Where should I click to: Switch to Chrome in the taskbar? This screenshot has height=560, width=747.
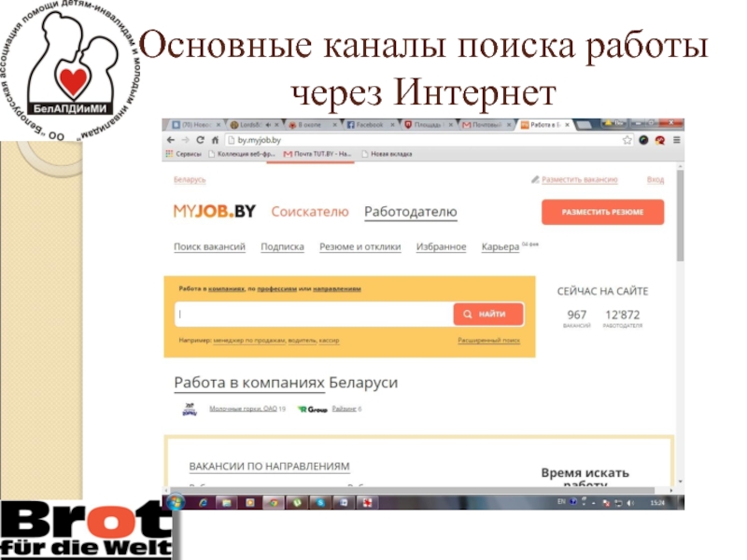click(274, 502)
